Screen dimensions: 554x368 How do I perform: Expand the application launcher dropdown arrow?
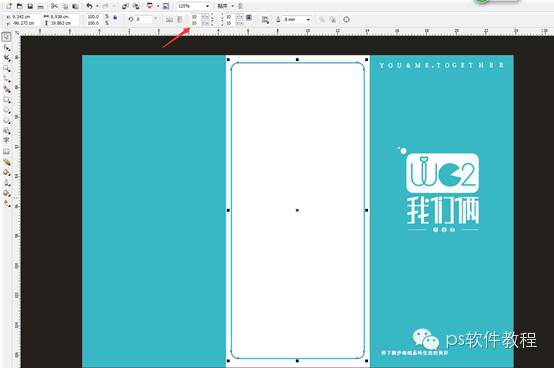coord(158,6)
